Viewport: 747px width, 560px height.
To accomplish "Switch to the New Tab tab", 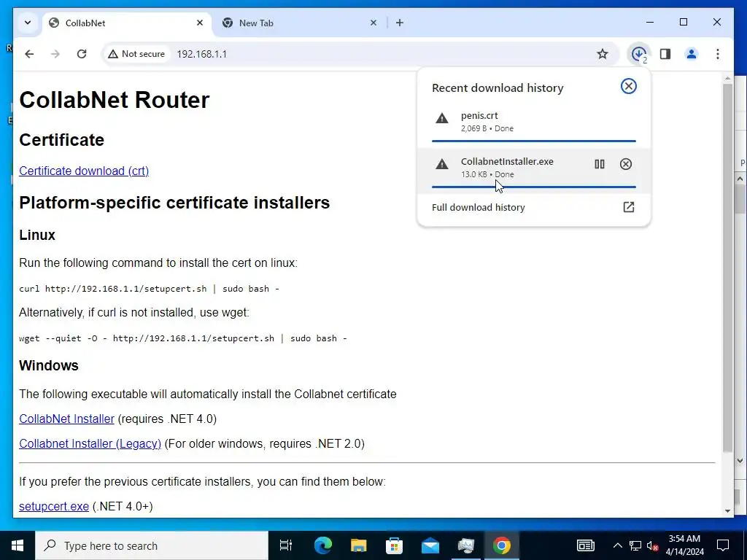I will pyautogui.click(x=300, y=23).
